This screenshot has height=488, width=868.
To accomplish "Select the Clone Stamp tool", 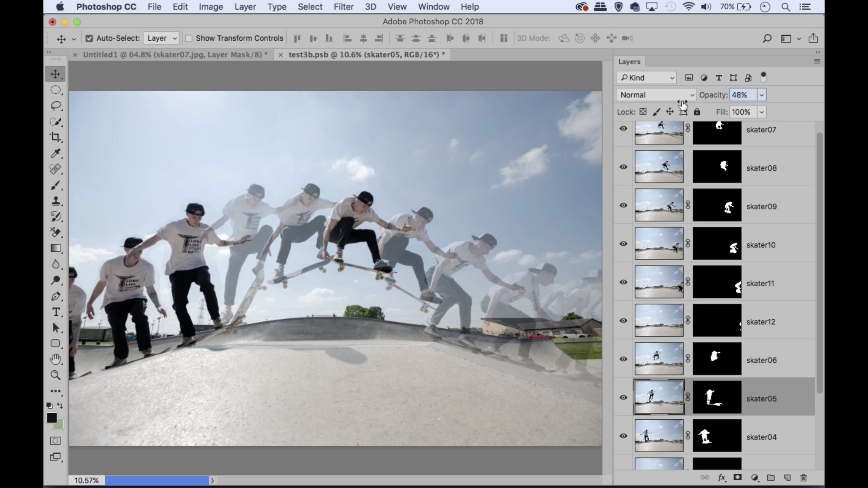I will [x=55, y=201].
